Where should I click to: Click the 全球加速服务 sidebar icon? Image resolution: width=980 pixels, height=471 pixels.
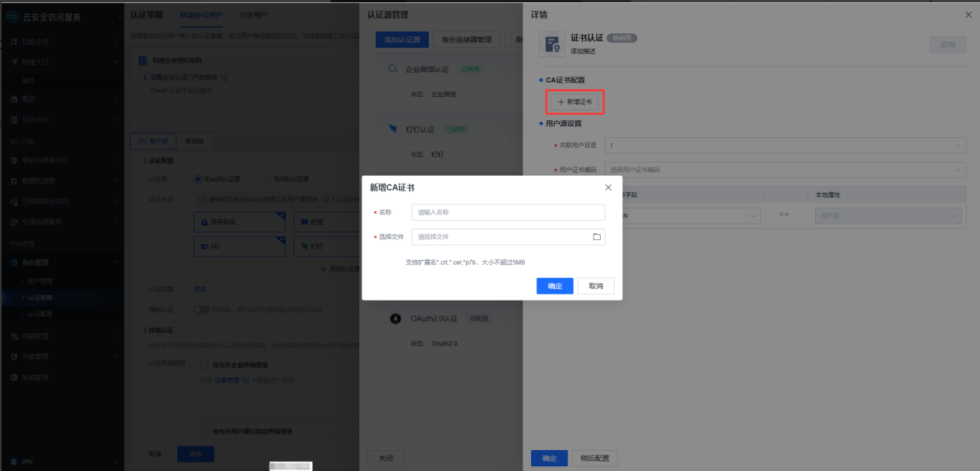14,222
